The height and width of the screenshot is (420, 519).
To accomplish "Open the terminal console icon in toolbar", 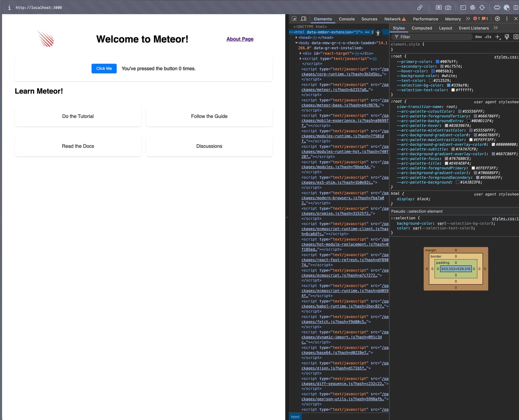I will (463, 8).
